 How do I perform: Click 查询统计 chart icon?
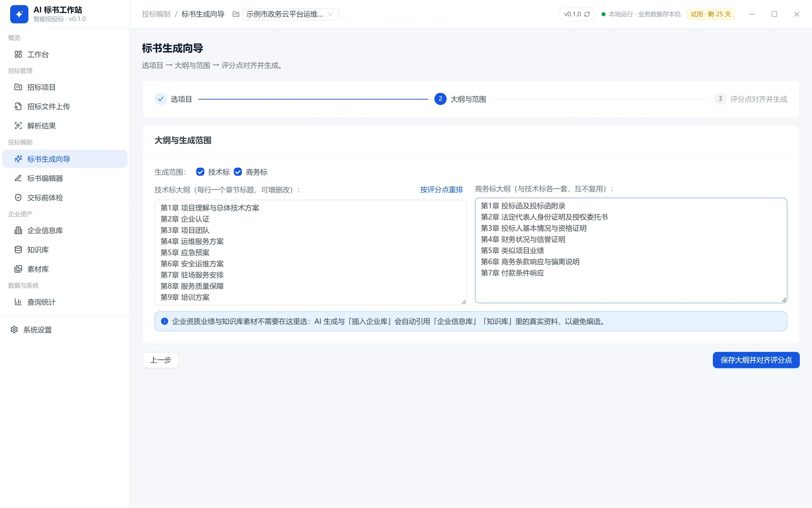coord(18,302)
